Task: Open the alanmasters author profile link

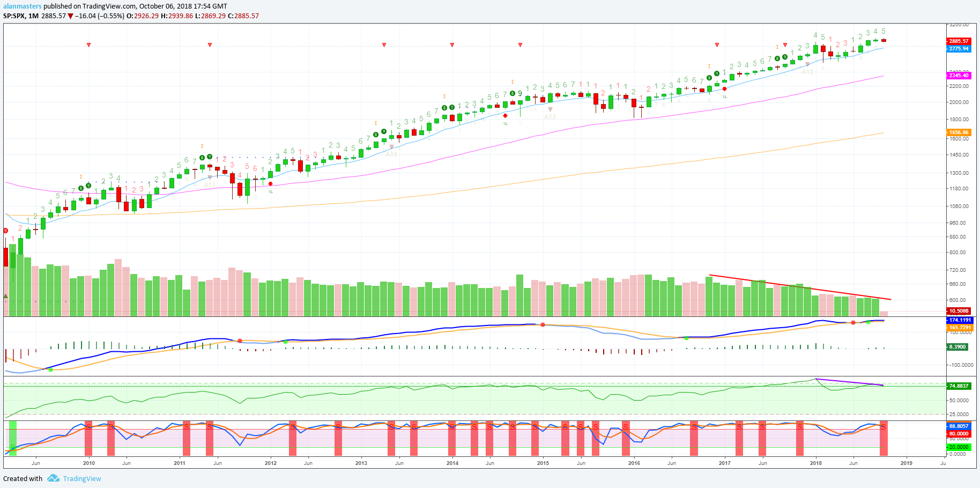Action: coord(23,6)
